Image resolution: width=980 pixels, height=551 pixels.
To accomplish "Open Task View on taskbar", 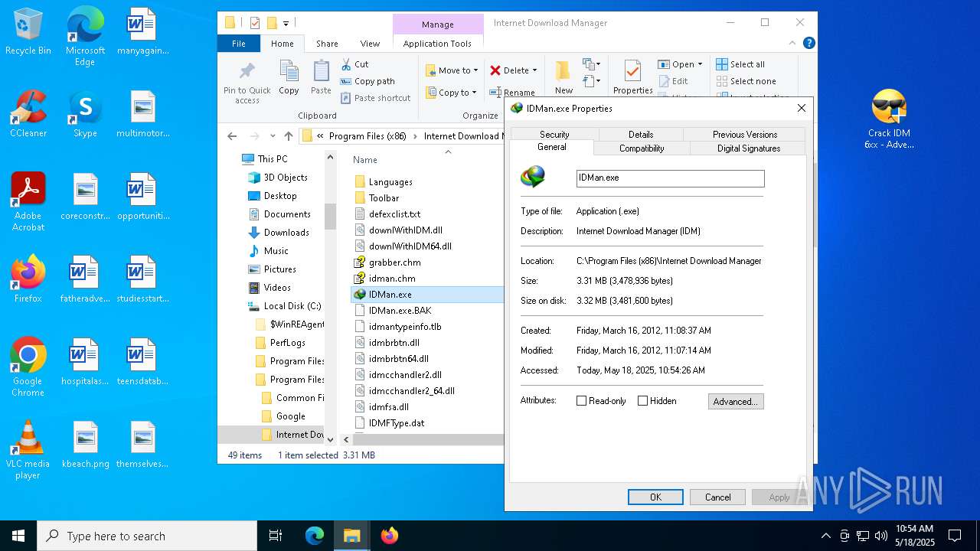I will click(x=276, y=536).
